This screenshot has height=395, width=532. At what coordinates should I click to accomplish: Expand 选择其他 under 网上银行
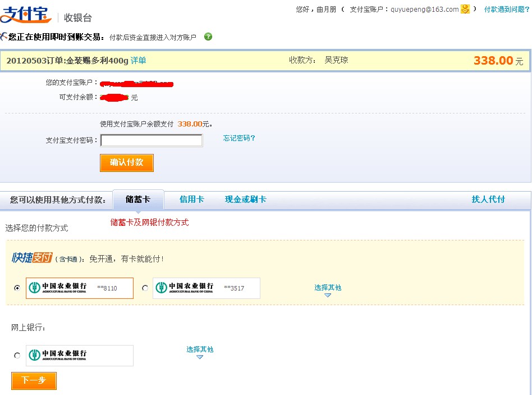click(200, 352)
